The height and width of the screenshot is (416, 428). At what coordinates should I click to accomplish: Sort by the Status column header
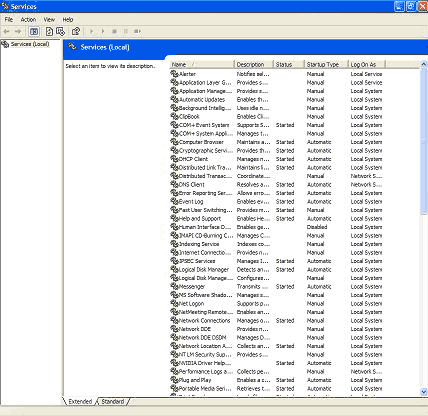click(x=289, y=65)
